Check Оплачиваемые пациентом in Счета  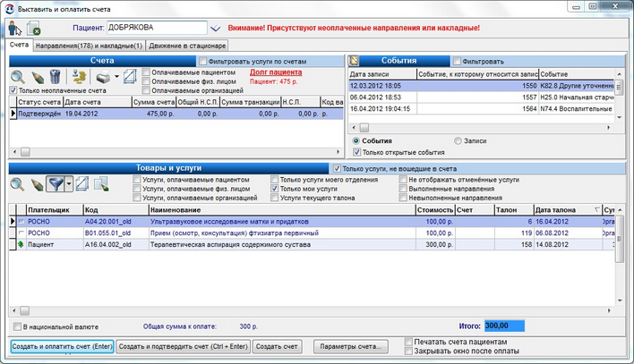[x=146, y=72]
